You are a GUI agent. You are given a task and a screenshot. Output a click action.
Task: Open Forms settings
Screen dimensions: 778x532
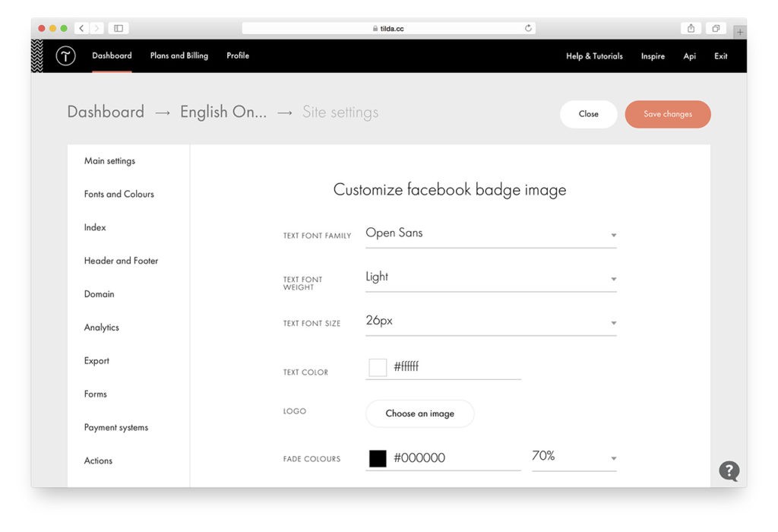point(95,394)
